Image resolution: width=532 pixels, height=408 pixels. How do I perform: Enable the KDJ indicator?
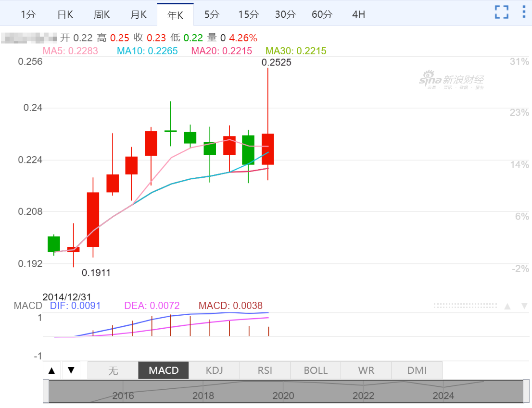(x=214, y=371)
